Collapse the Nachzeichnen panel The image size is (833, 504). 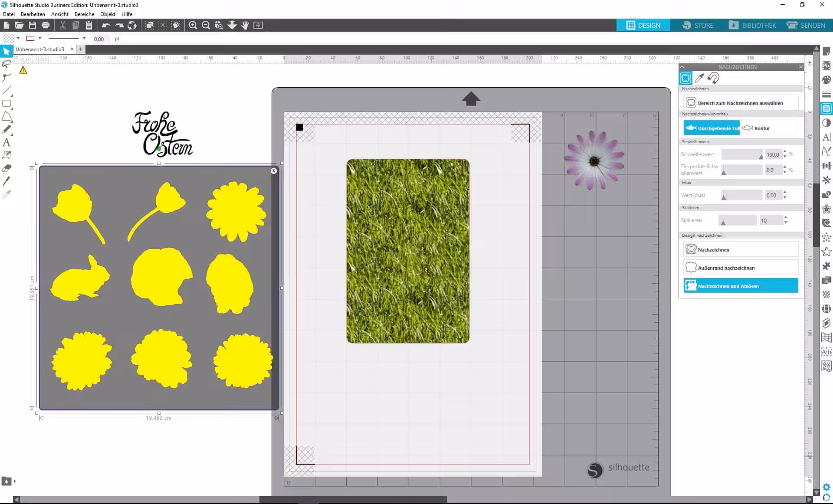682,67
